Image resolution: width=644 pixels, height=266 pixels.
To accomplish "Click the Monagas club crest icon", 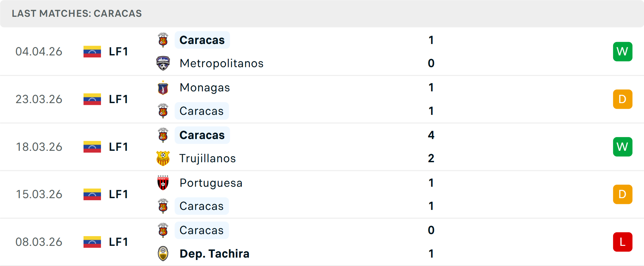I will click(x=163, y=88).
